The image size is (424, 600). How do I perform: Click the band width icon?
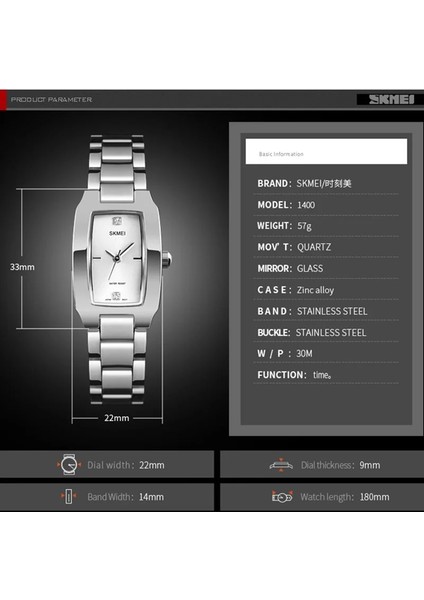click(x=68, y=496)
